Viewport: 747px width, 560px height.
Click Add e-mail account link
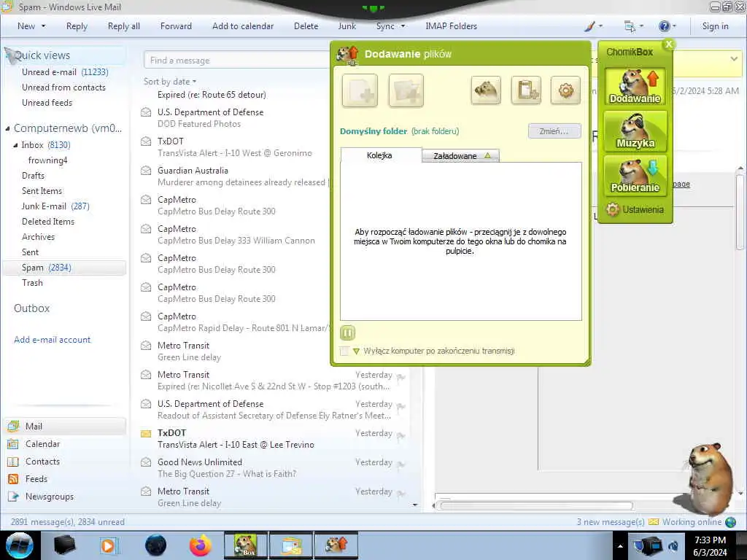(x=52, y=340)
